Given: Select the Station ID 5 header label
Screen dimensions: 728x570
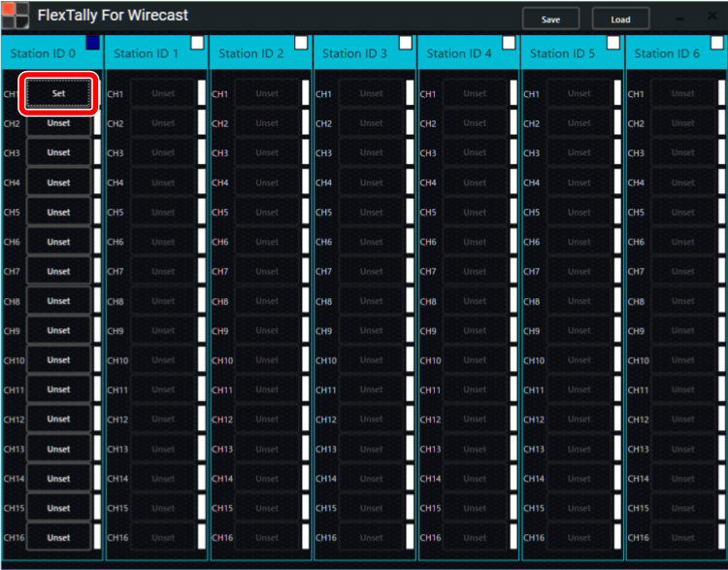Looking at the screenshot, I should (x=563, y=54).
